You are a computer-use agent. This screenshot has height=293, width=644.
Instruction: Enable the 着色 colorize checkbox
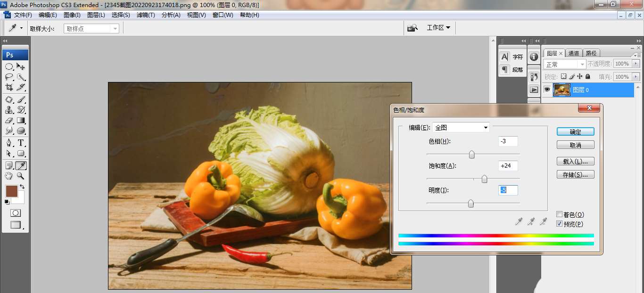point(560,214)
